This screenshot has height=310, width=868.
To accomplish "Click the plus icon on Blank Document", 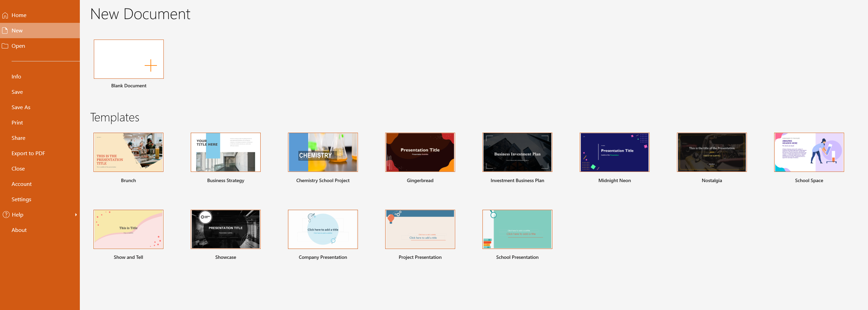I will 150,65.
